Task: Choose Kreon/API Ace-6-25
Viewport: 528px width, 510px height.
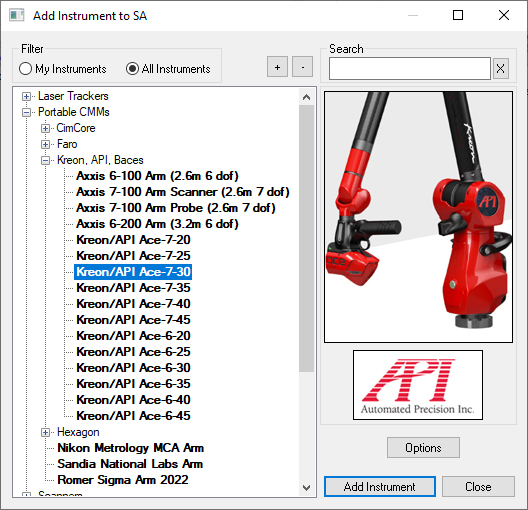Action: pyautogui.click(x=133, y=352)
